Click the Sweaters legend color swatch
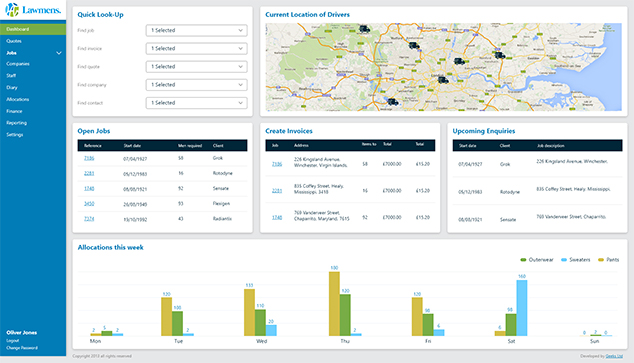 [x=564, y=260]
